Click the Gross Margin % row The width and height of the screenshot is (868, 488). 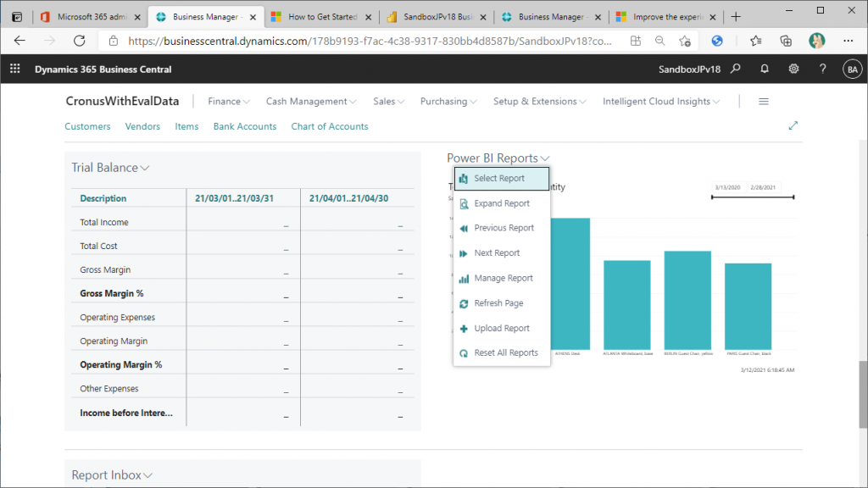click(x=242, y=293)
